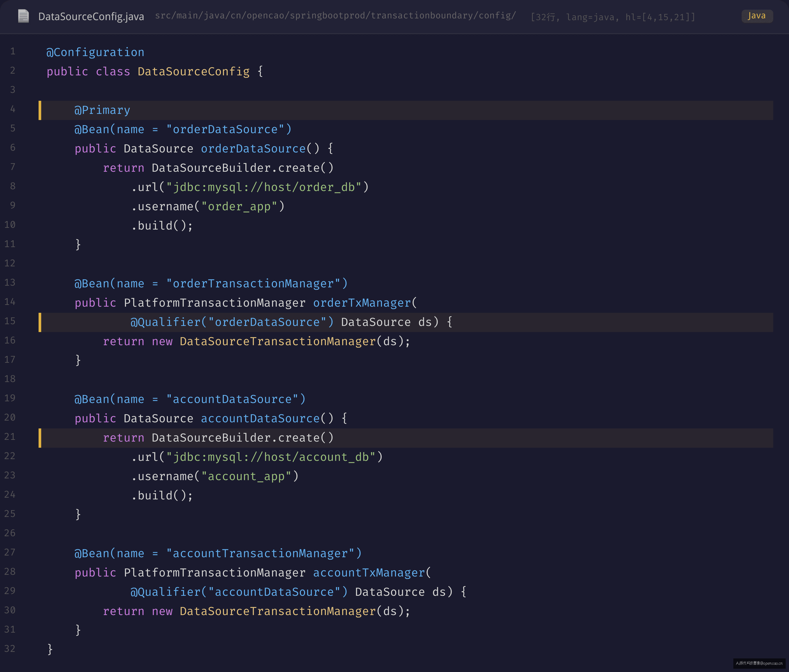
Task: Click PlatformTransactionManager type on line 28
Action: tap(215, 573)
